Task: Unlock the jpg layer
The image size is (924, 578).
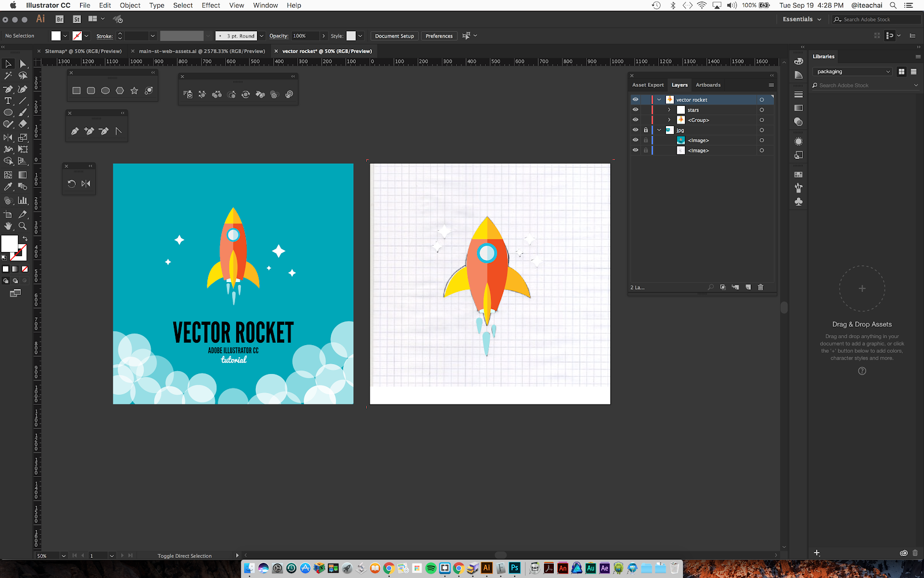Action: 646,130
